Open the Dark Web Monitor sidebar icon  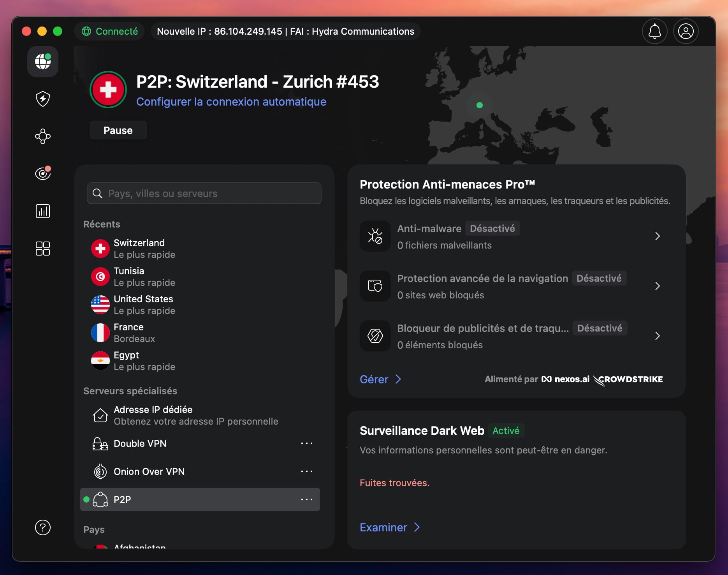click(x=43, y=173)
